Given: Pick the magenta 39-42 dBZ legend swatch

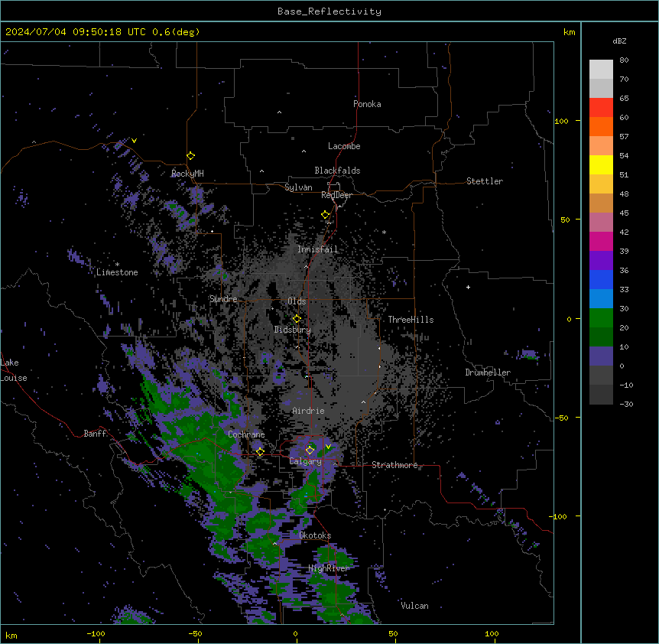Looking at the screenshot, I should coord(601,241).
